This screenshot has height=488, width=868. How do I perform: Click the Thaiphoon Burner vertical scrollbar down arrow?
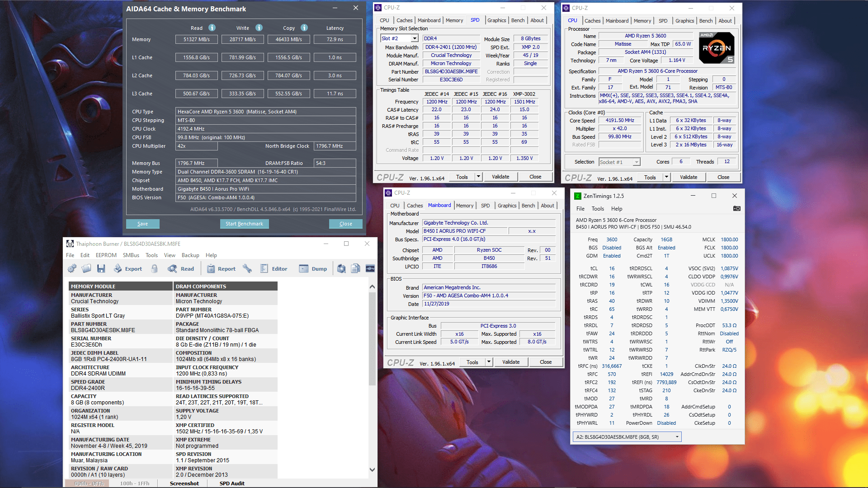pyautogui.click(x=372, y=469)
